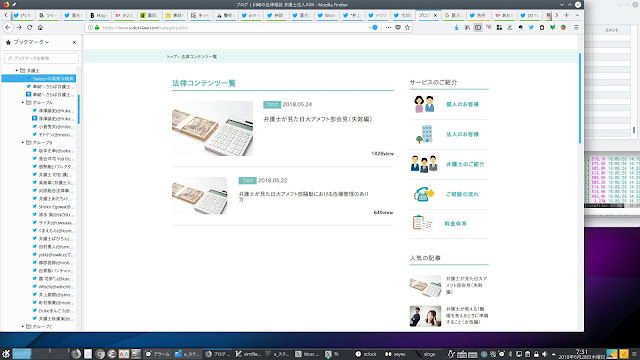Expand the グループC bookmark folder
The image size is (640, 360).
click(23, 327)
